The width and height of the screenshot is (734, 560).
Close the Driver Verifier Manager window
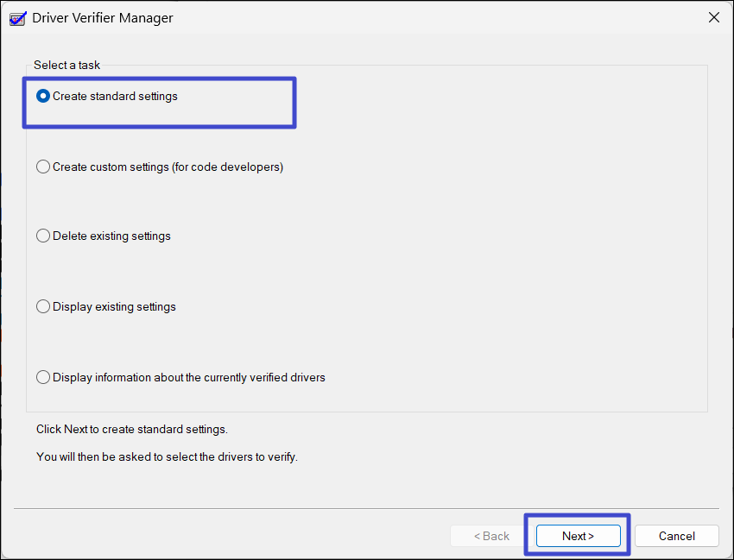[713, 17]
